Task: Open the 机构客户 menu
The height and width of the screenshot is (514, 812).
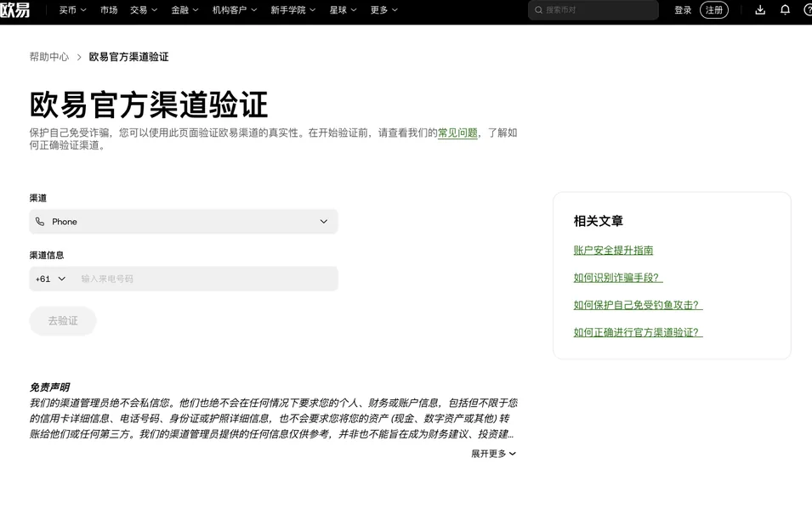Action: [x=235, y=10]
